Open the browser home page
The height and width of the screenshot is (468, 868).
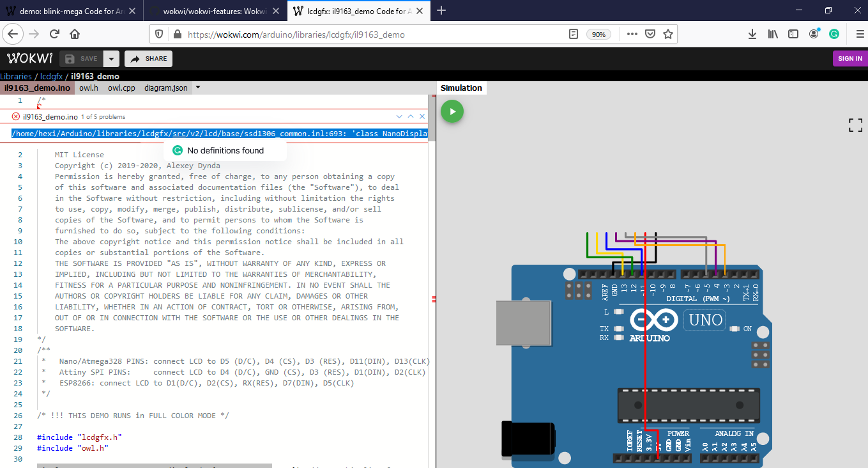(x=75, y=34)
